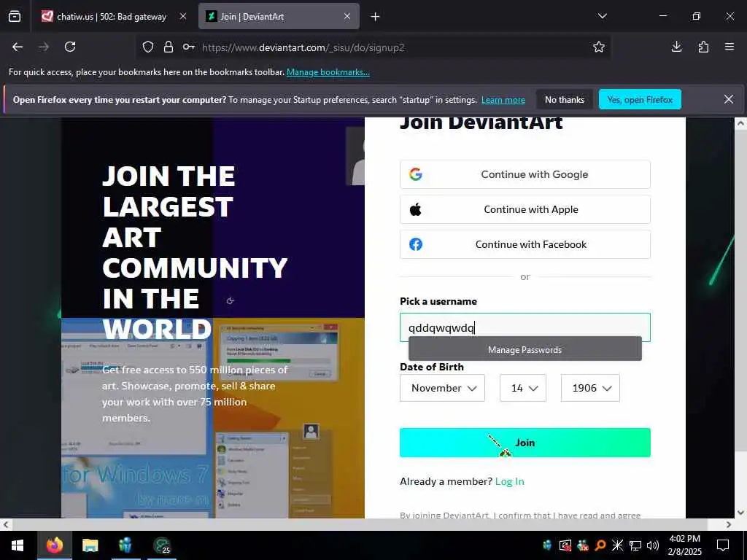Click the taskbar icon with badge 25
This screenshot has width=747, height=560.
tap(162, 545)
